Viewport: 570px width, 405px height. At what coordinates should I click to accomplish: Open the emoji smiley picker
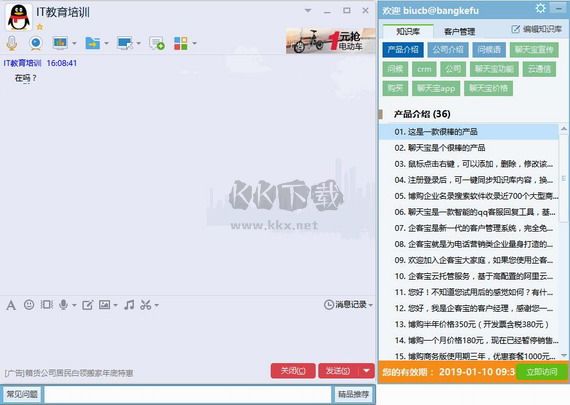[29, 305]
